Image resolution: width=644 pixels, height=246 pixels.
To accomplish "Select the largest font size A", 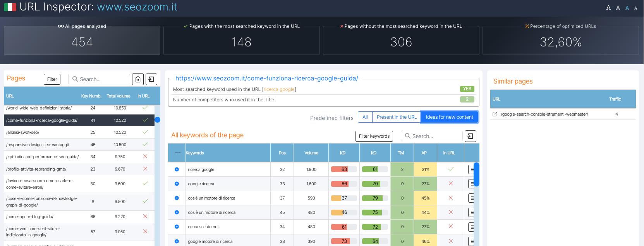I will tap(608, 7).
